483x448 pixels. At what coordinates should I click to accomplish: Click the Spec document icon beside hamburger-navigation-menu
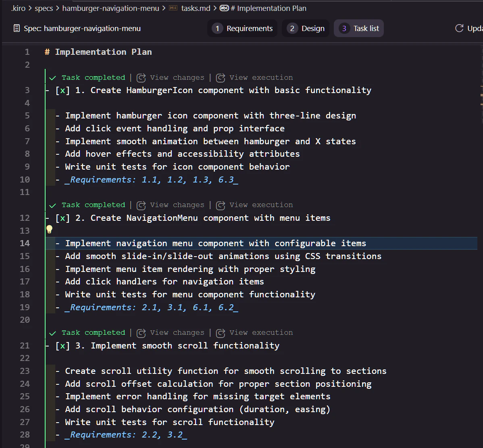pos(17,28)
